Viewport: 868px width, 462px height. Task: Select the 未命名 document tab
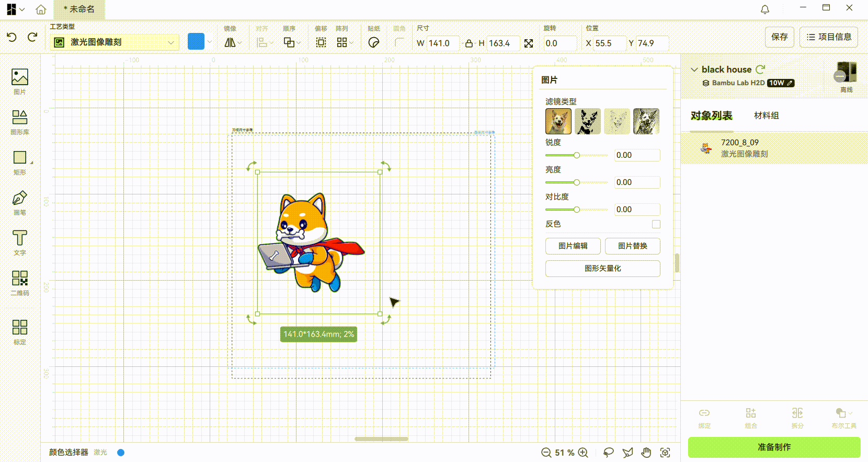point(79,9)
